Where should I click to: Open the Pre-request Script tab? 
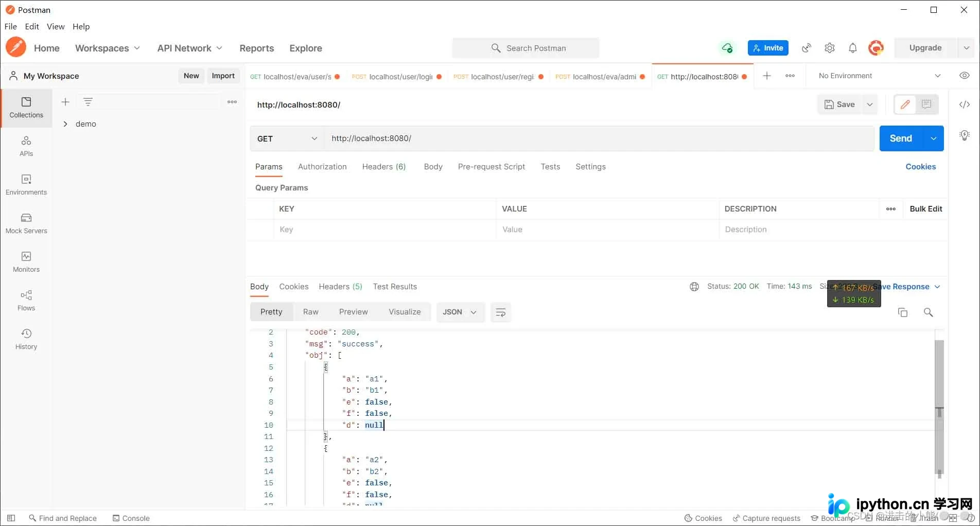click(492, 167)
